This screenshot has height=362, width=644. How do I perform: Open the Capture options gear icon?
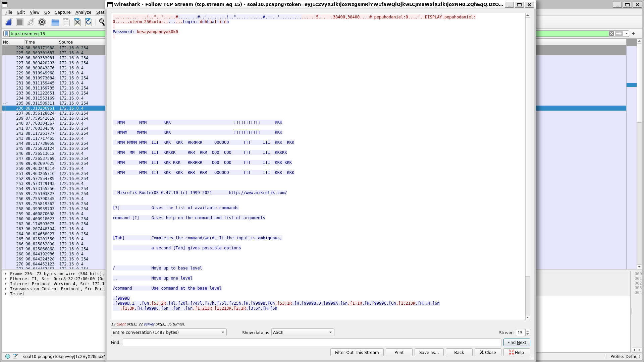point(42,22)
